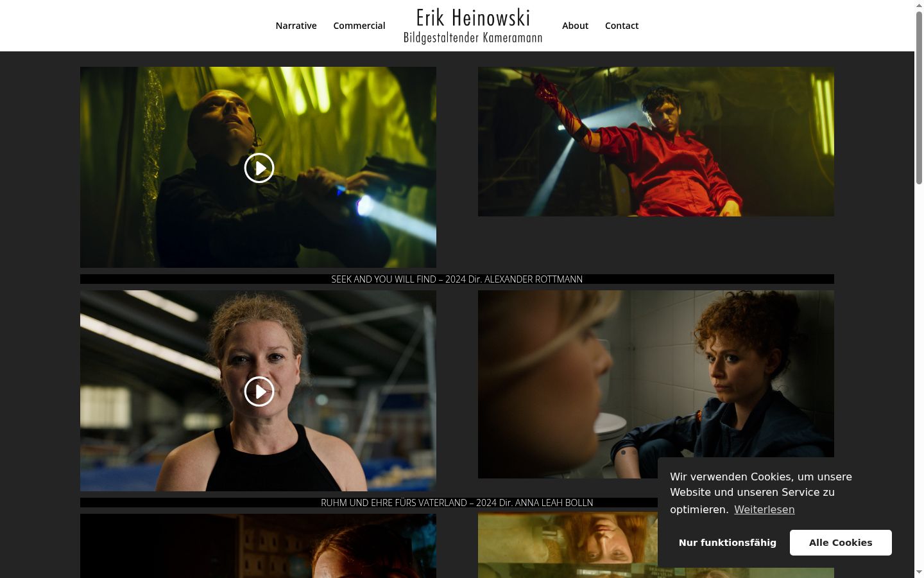Click the scrollbar up arrow

tap(919, 5)
